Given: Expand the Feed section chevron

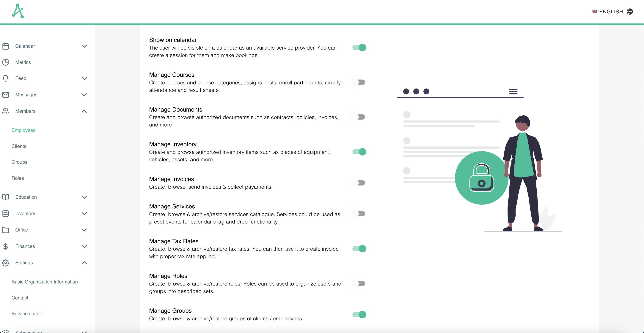Looking at the screenshot, I should tap(84, 78).
